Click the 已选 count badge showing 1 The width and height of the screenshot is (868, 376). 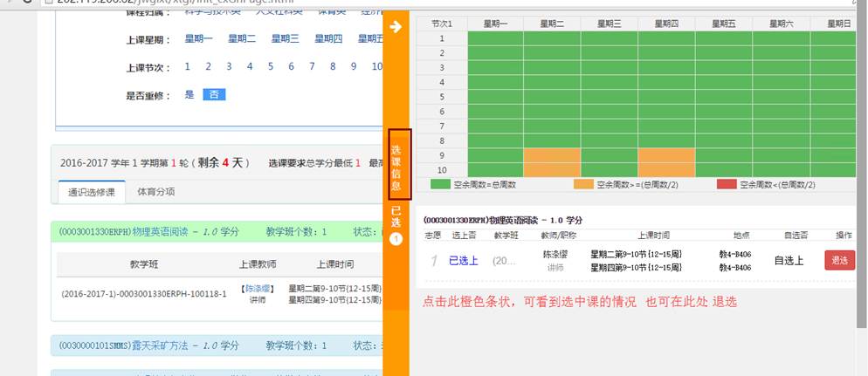[396, 239]
